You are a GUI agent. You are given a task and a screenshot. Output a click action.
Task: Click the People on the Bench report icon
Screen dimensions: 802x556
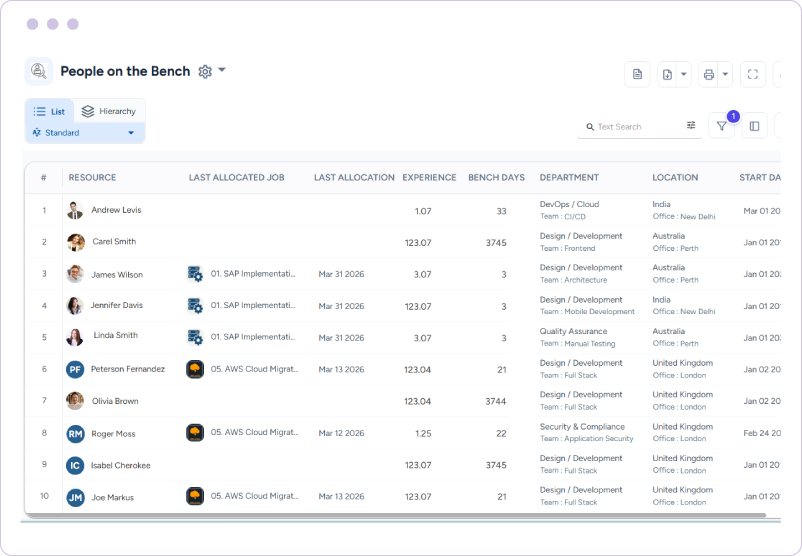pyautogui.click(x=38, y=71)
